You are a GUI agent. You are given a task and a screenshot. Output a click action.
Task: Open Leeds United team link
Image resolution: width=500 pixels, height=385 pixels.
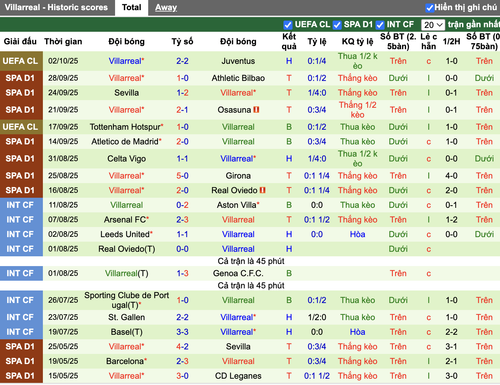[x=126, y=234]
